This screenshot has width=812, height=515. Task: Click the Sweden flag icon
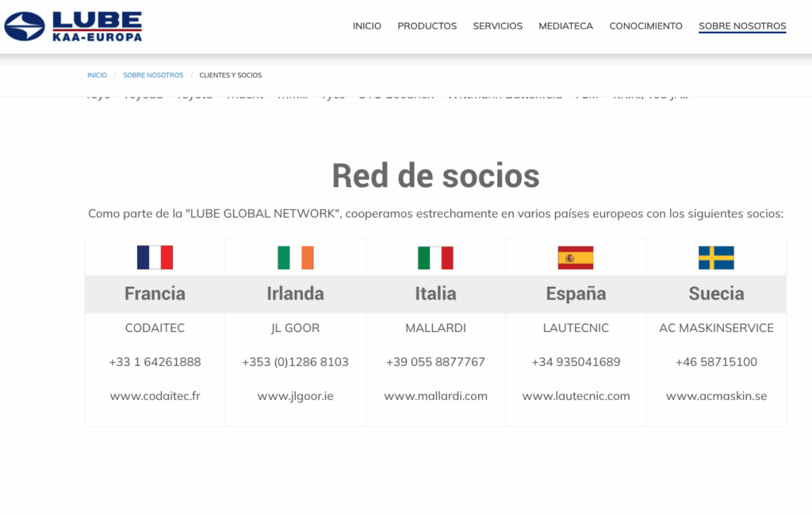tap(716, 257)
